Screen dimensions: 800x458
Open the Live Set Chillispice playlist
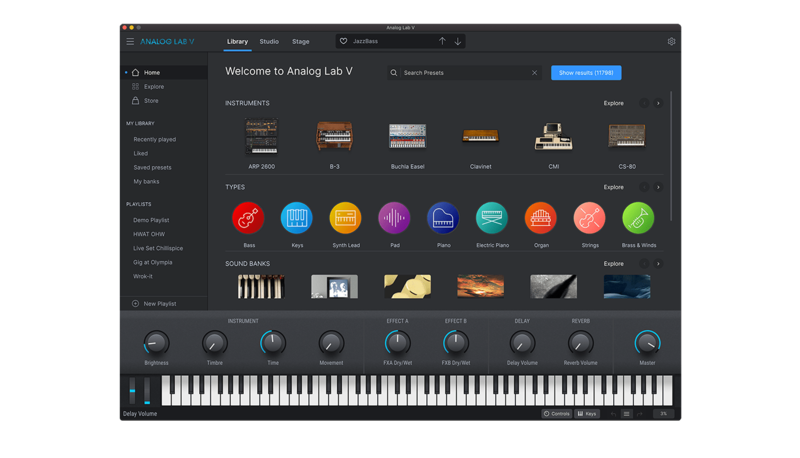pyautogui.click(x=158, y=248)
